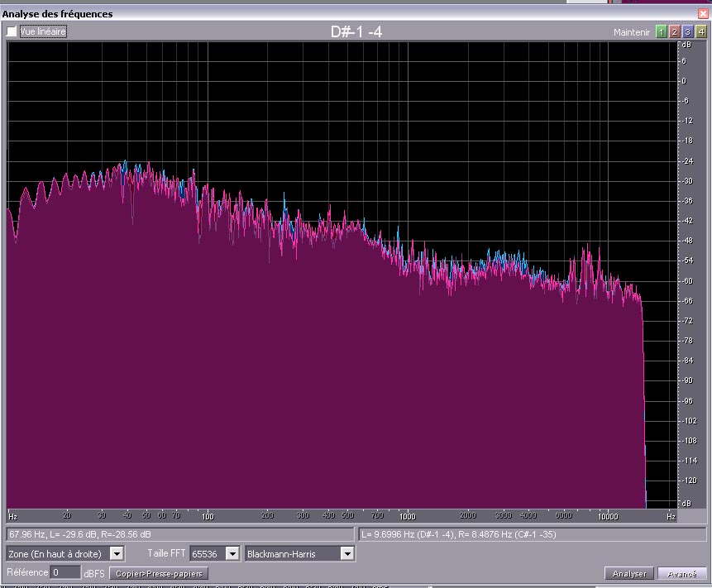The height and width of the screenshot is (588, 712).
Task: Click Maintenir hold button 1
Action: (662, 31)
